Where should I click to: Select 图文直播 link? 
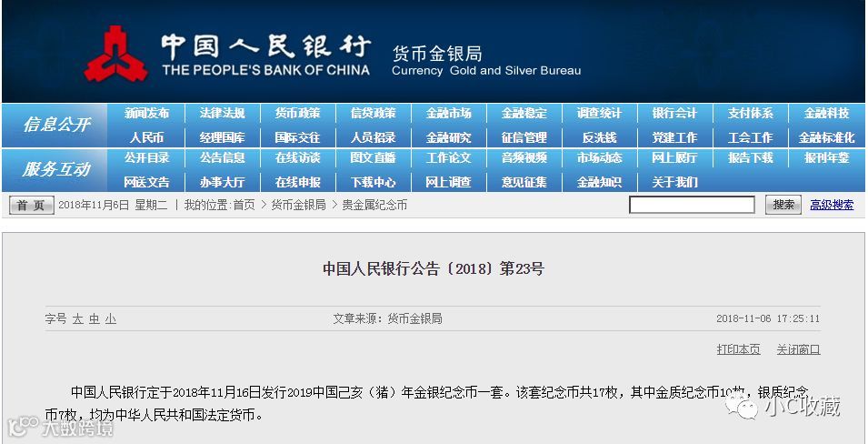click(374, 158)
